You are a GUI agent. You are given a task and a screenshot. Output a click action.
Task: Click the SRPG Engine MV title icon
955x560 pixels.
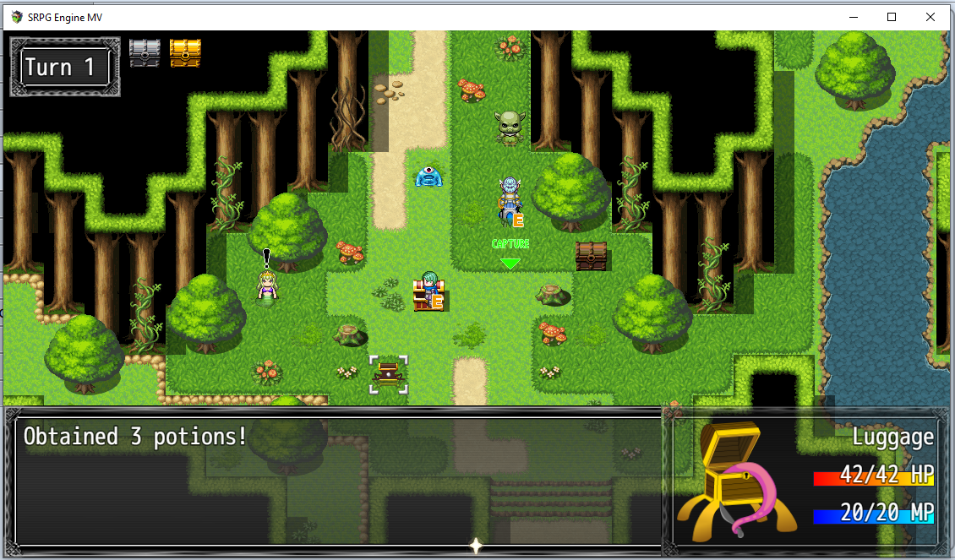tap(17, 17)
